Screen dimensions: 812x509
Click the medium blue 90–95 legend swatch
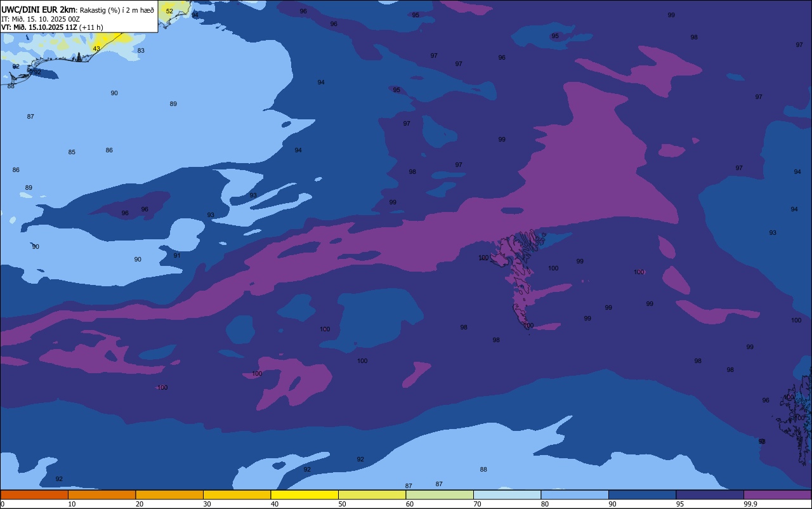[x=642, y=494]
